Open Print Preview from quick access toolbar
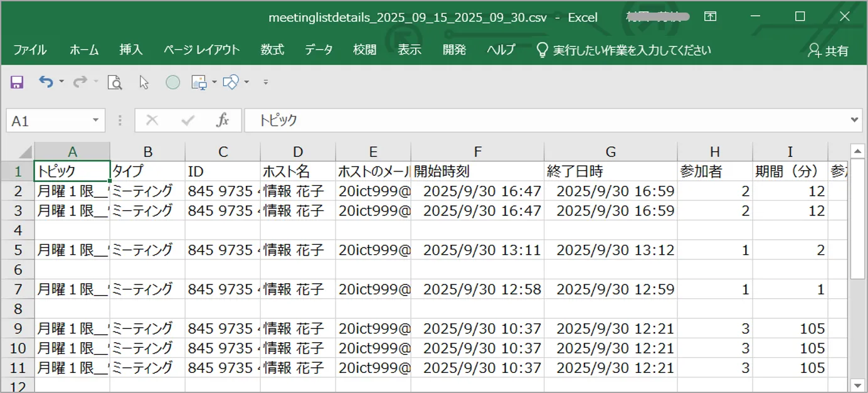This screenshot has width=868, height=393. [114, 82]
